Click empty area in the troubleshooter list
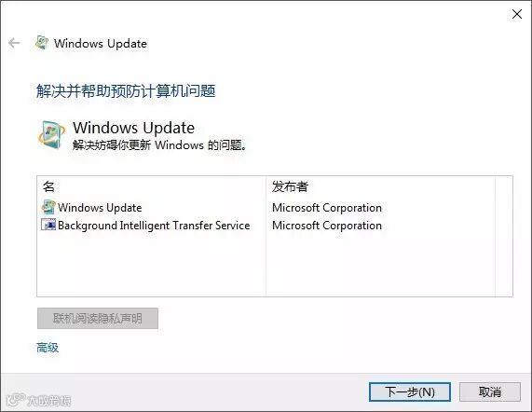The image size is (532, 412). click(x=266, y=265)
